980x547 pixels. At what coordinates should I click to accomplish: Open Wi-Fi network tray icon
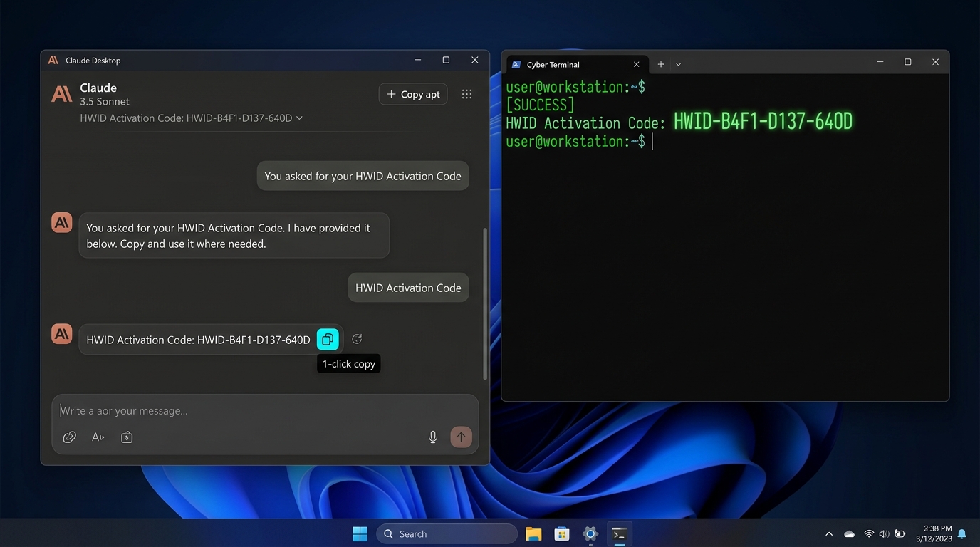tap(869, 533)
